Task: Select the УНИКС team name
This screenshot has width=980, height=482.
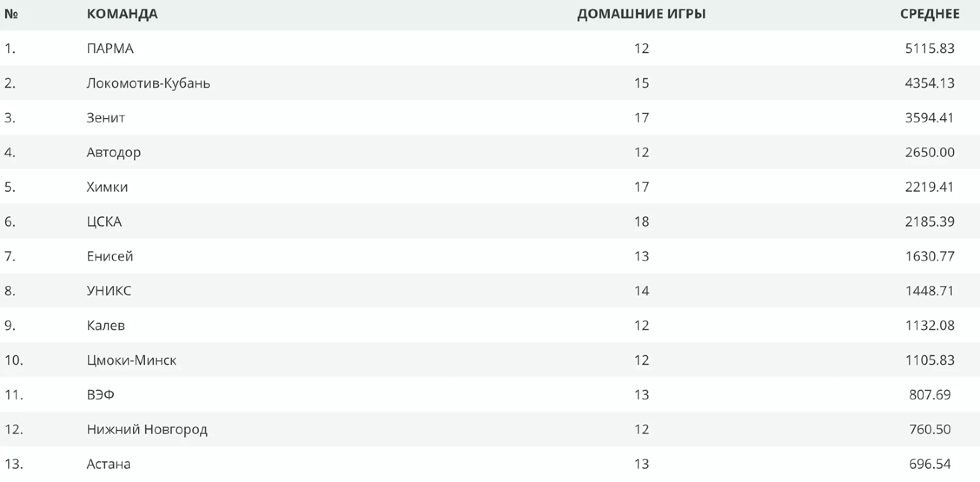Action: (109, 291)
